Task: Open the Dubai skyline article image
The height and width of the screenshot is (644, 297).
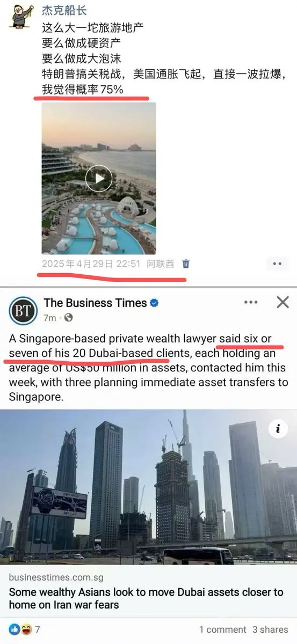Action: coord(148,487)
